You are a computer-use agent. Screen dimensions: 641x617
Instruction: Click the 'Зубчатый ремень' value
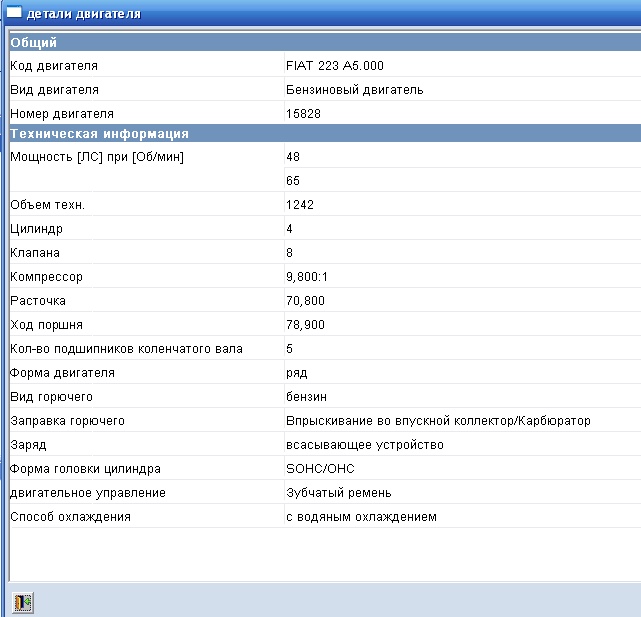coord(338,493)
